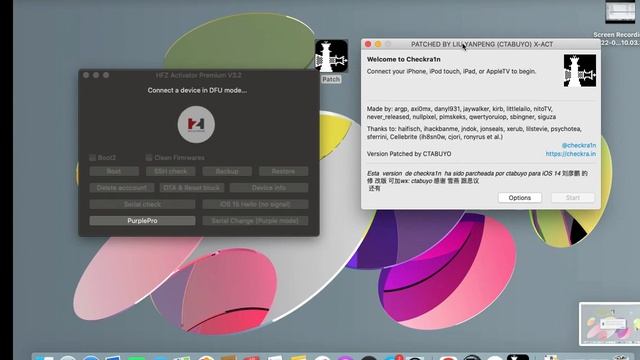Run the SSH check button
Screen dimensions: 640x360
(171, 171)
